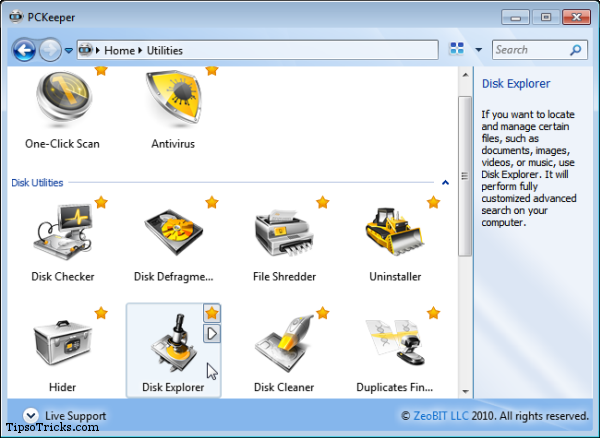Change view with the tiles view icon
This screenshot has width=600, height=438.
point(457,49)
